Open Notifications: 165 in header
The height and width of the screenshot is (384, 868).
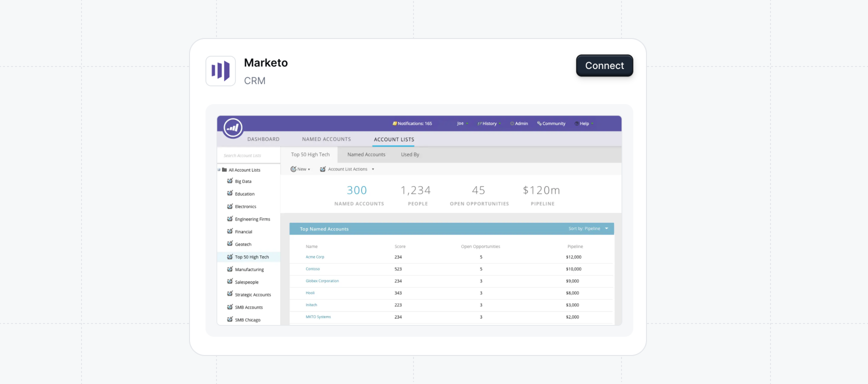pyautogui.click(x=412, y=123)
